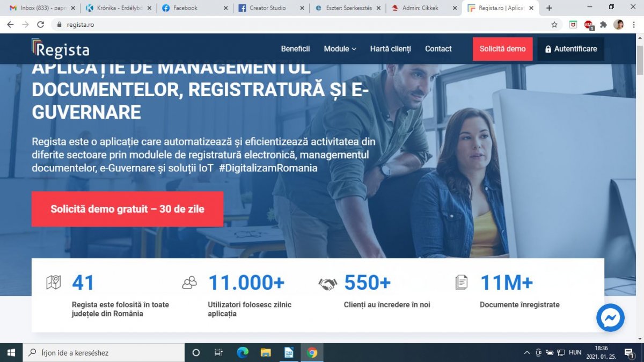
Task: Click the Solicită demo button
Action: pyautogui.click(x=502, y=49)
